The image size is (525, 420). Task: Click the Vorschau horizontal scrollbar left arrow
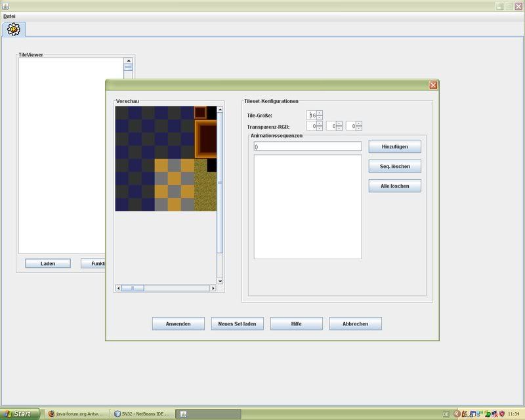pos(118,288)
